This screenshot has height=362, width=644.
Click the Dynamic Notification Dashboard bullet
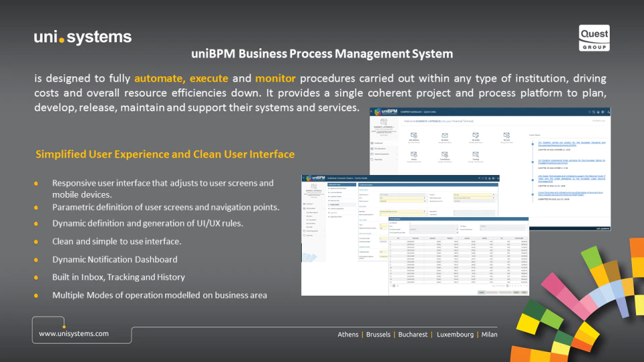pos(115,259)
